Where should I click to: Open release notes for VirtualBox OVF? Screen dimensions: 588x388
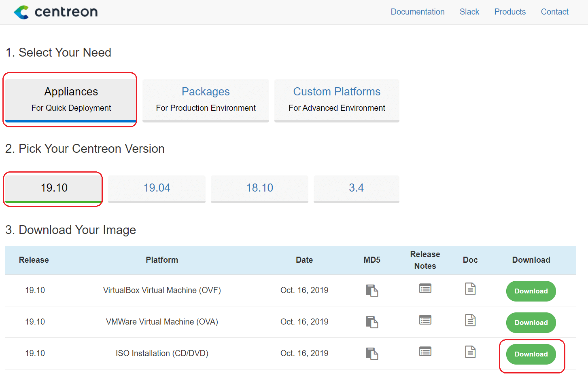point(425,289)
